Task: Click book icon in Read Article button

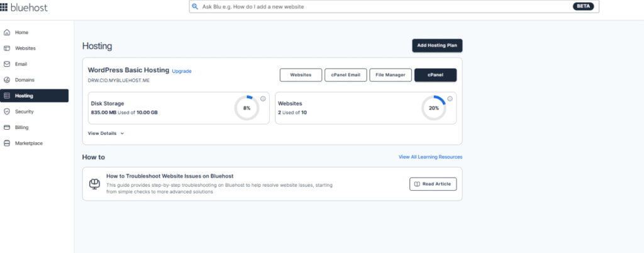Action: (417, 184)
